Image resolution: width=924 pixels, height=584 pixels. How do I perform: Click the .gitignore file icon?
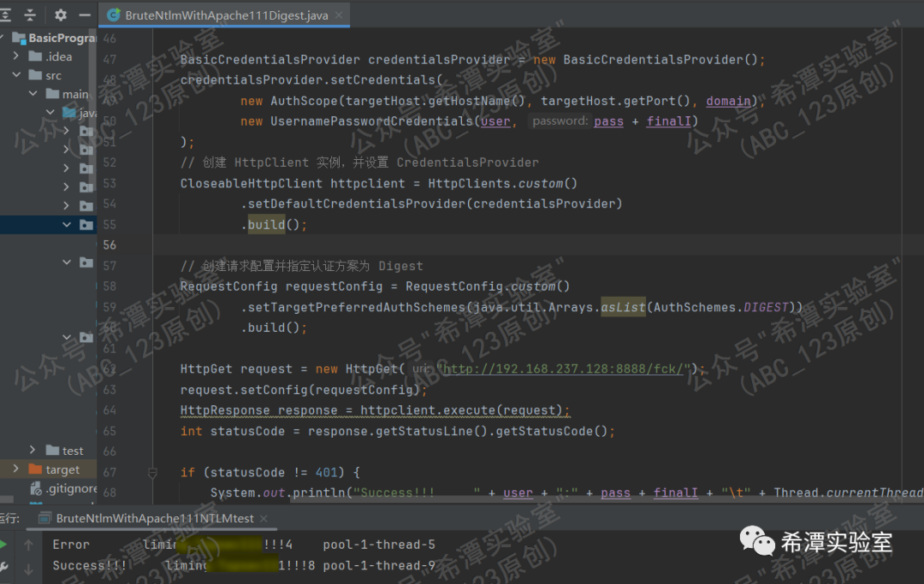pos(35,488)
